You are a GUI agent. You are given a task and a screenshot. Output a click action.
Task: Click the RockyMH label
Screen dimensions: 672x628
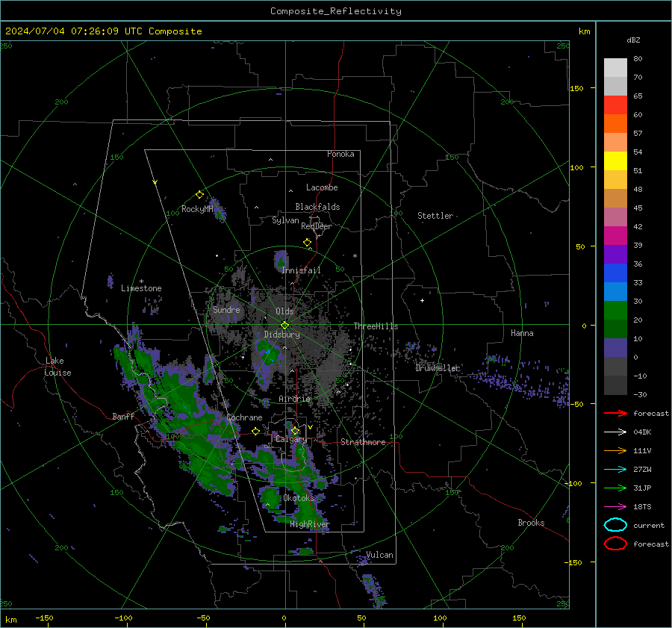(197, 209)
